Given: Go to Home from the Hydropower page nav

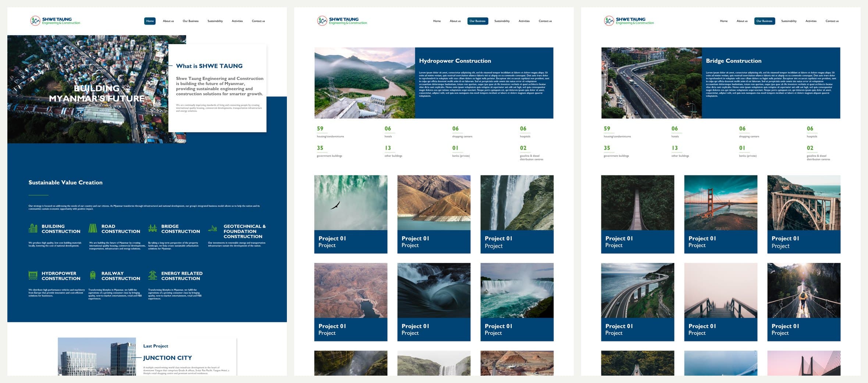Looking at the screenshot, I should [x=437, y=21].
